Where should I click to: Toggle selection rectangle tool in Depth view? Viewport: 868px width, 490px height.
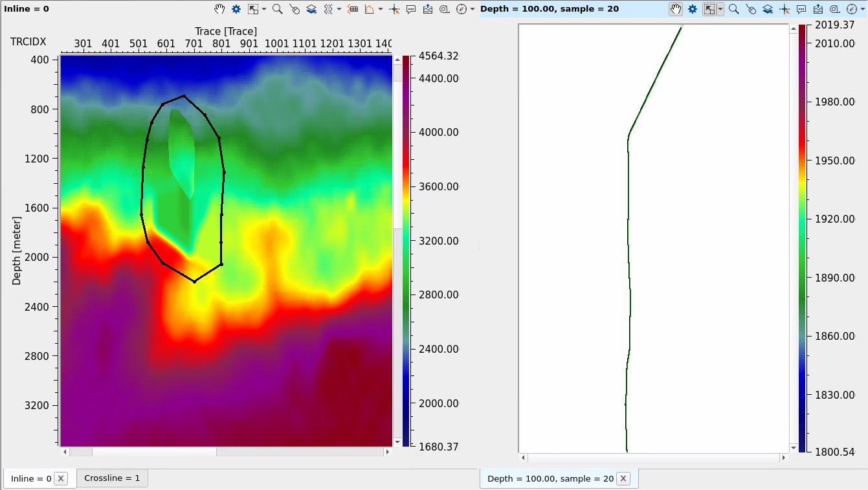point(710,9)
